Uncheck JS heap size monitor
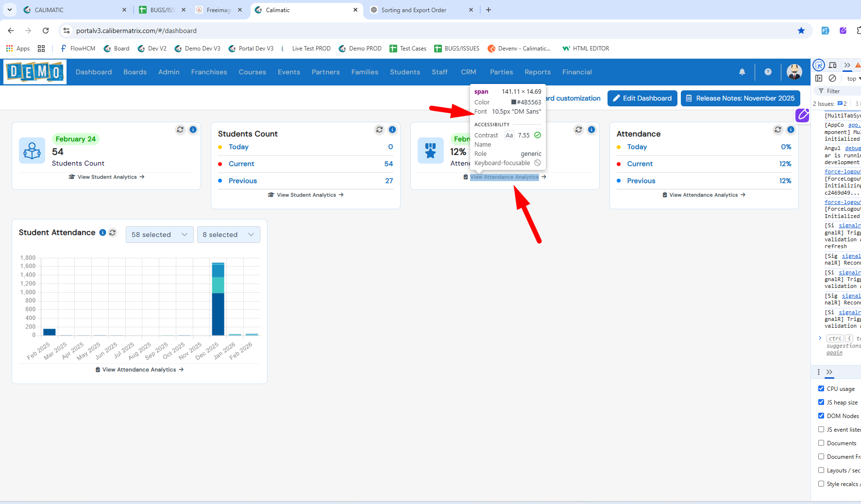Image resolution: width=861 pixels, height=504 pixels. pyautogui.click(x=821, y=402)
